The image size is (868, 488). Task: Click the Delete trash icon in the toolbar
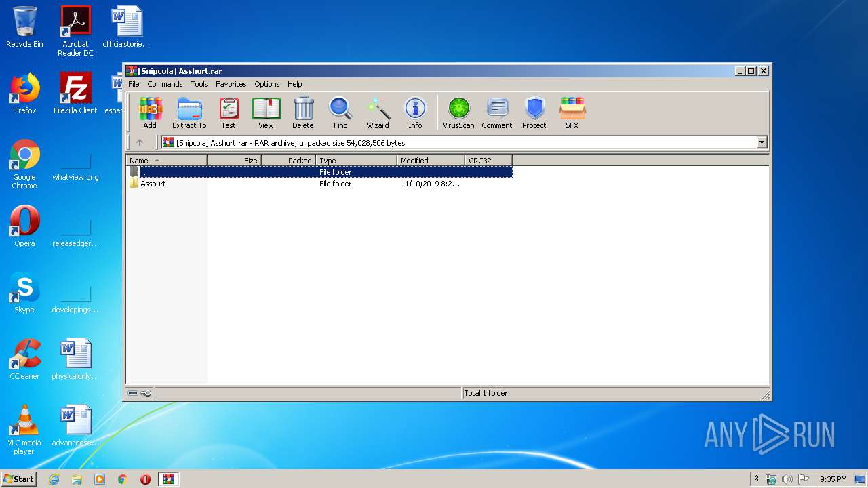[303, 113]
